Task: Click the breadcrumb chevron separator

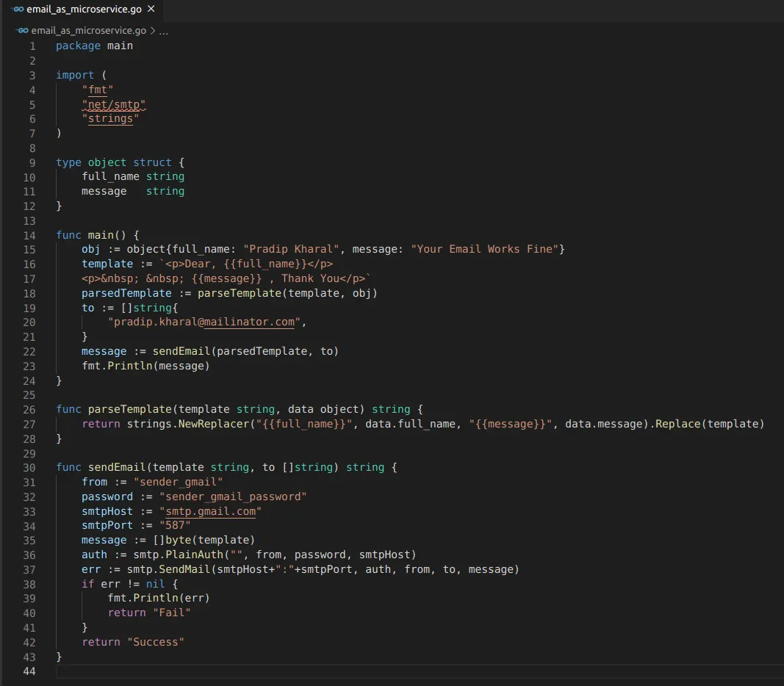Action: point(153,30)
